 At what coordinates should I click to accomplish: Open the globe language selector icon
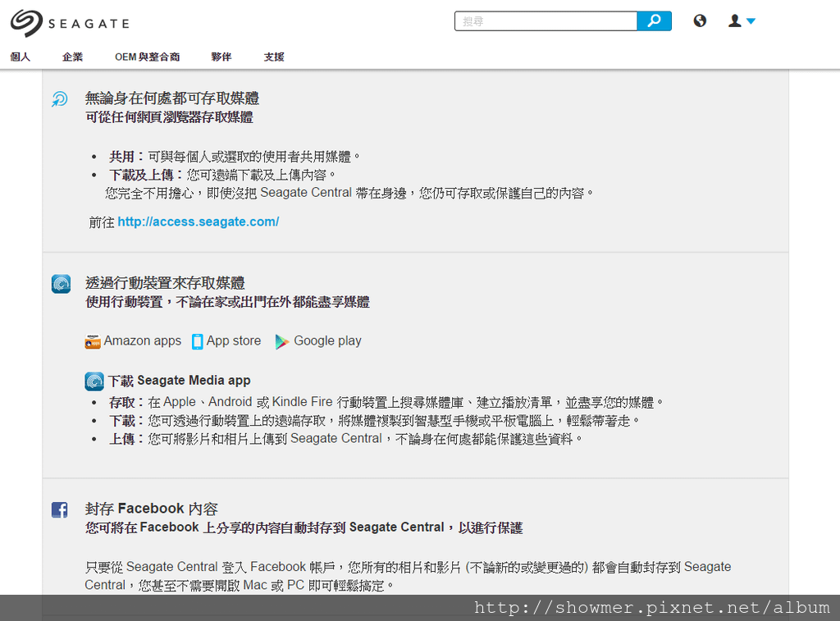(700, 21)
